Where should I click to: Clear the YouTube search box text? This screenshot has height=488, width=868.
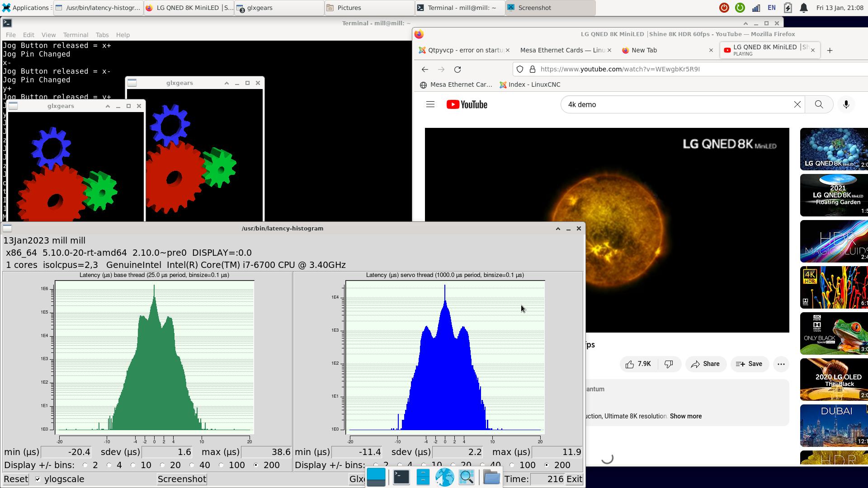pyautogui.click(x=797, y=104)
